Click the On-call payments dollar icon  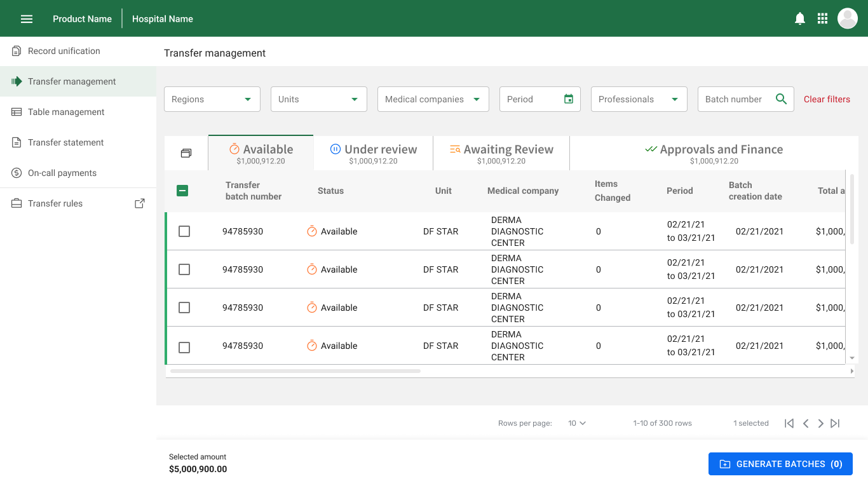tap(17, 173)
